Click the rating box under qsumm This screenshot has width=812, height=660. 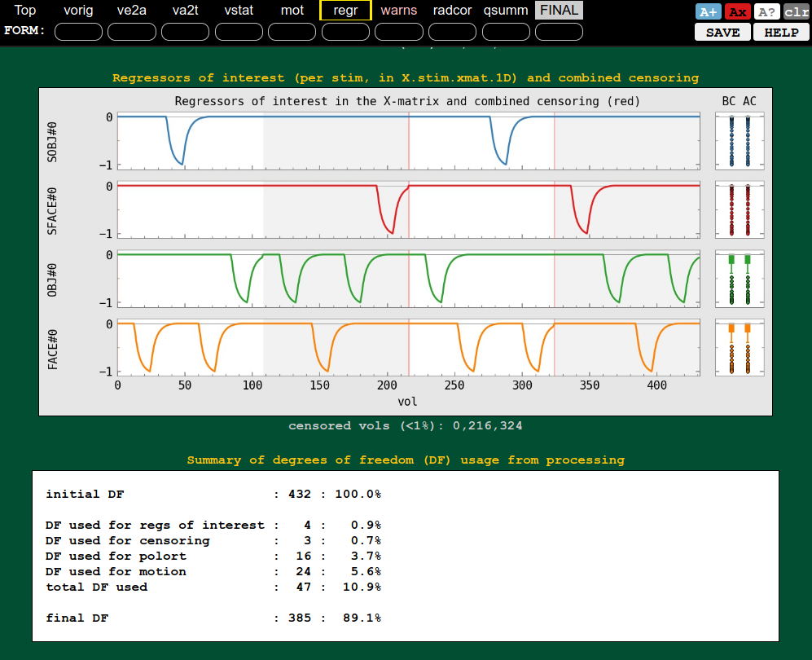pos(506,32)
